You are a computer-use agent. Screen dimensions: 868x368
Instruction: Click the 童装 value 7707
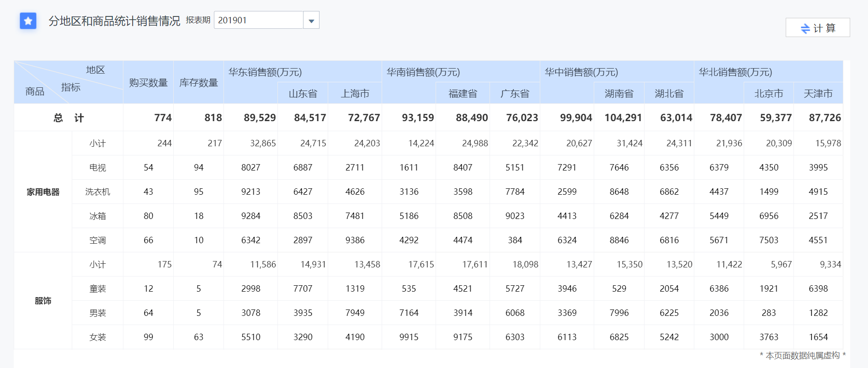click(303, 289)
